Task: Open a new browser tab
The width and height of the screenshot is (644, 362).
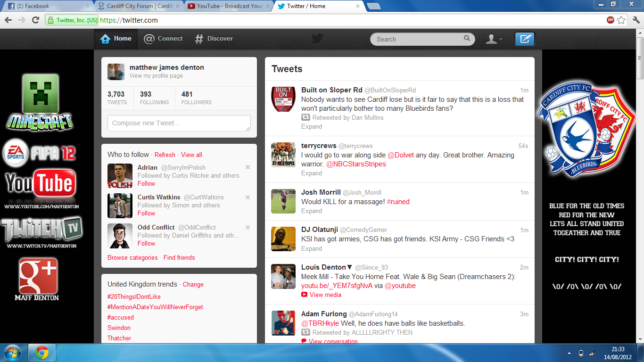Action: click(x=373, y=6)
